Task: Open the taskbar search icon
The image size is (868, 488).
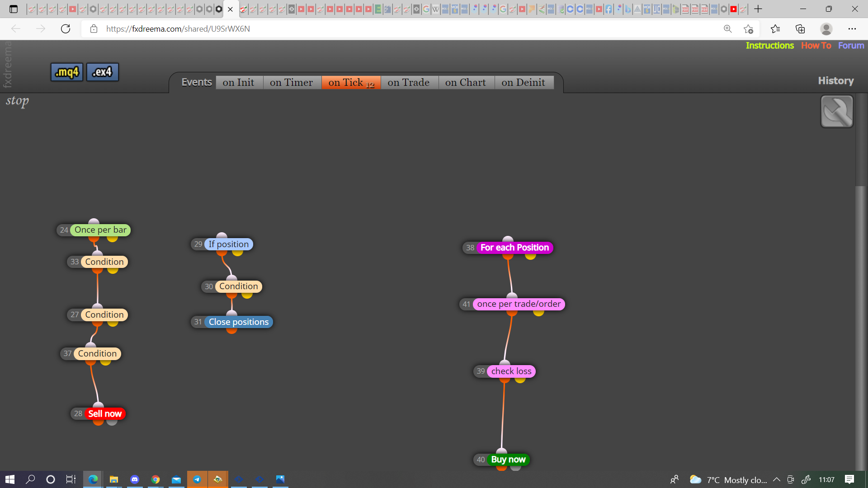Action: 30,479
